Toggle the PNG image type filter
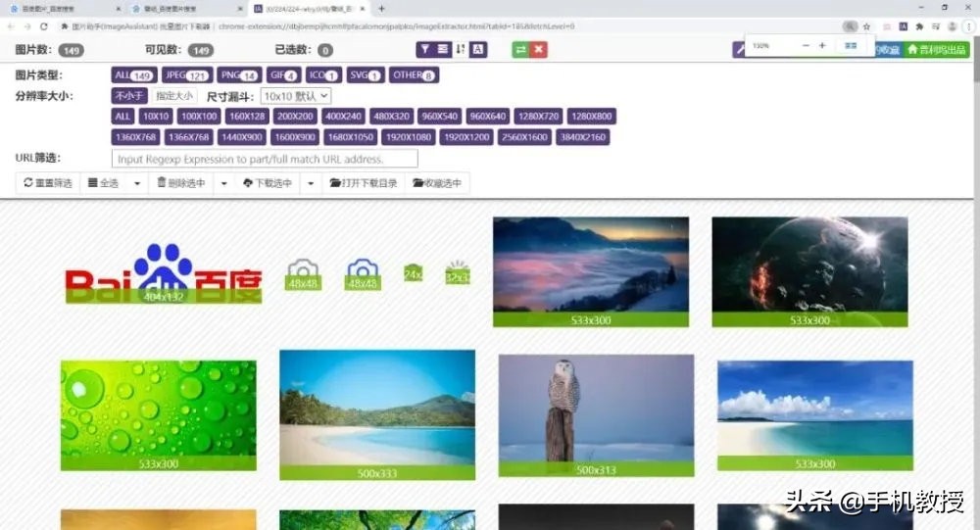Image resolution: width=980 pixels, height=530 pixels. click(x=238, y=74)
